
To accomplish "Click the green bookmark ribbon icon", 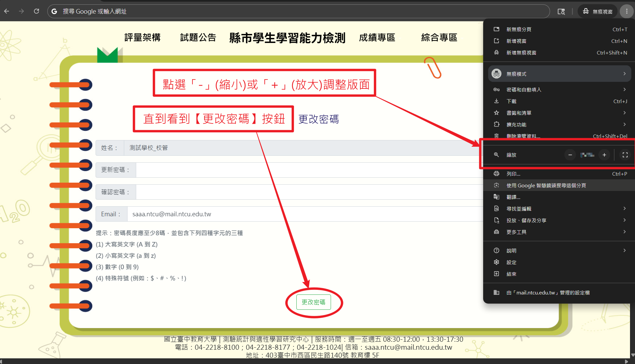I will tap(108, 55).
